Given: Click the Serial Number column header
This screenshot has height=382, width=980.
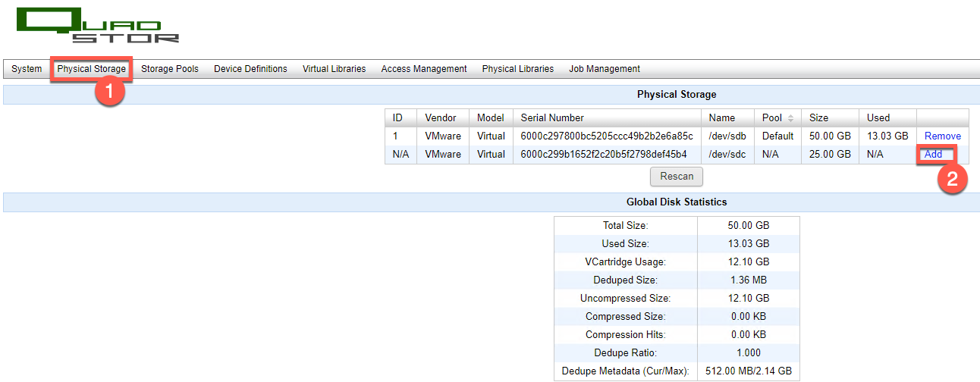Looking at the screenshot, I should pyautogui.click(x=552, y=118).
